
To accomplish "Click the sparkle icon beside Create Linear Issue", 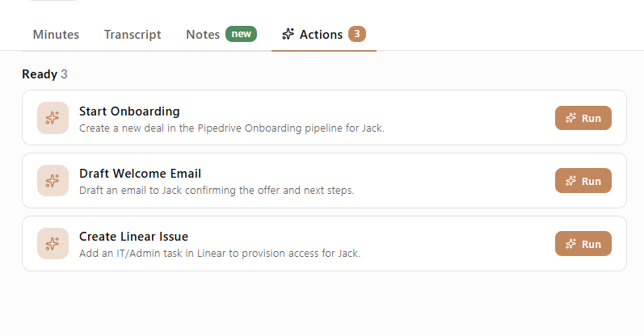I will pos(53,244).
